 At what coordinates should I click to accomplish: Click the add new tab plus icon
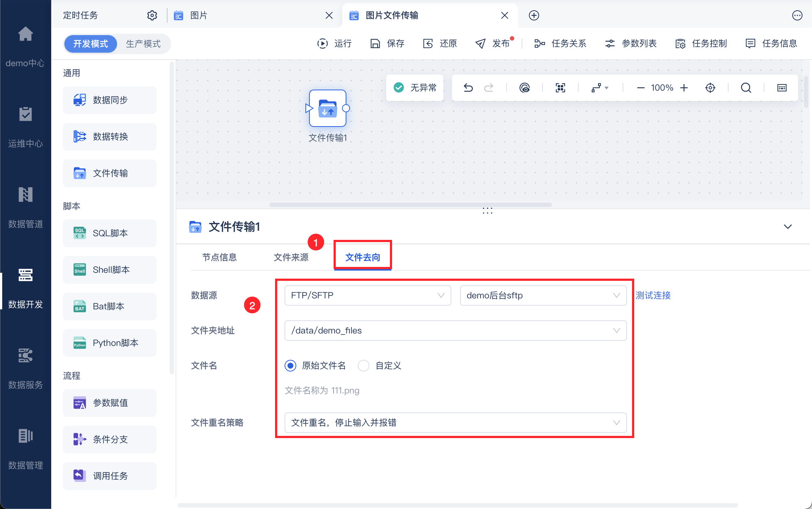534,15
